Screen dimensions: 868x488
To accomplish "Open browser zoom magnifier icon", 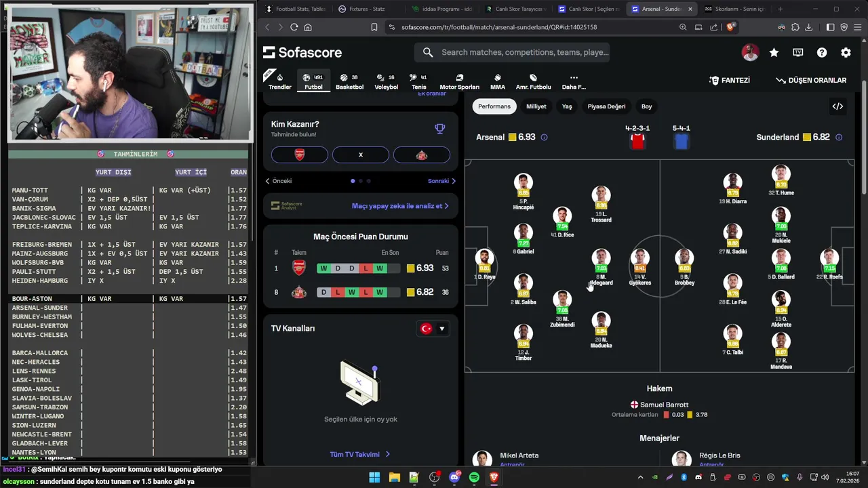I will [x=683, y=27].
